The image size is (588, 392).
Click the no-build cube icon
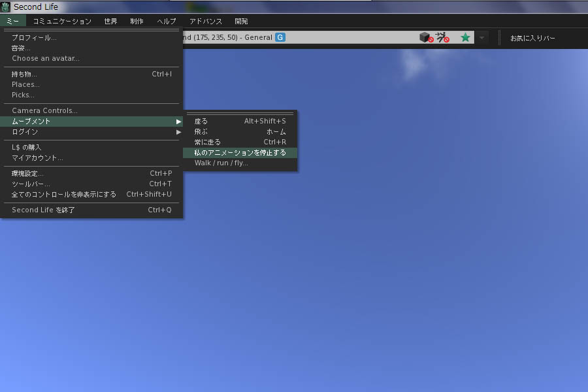click(426, 37)
